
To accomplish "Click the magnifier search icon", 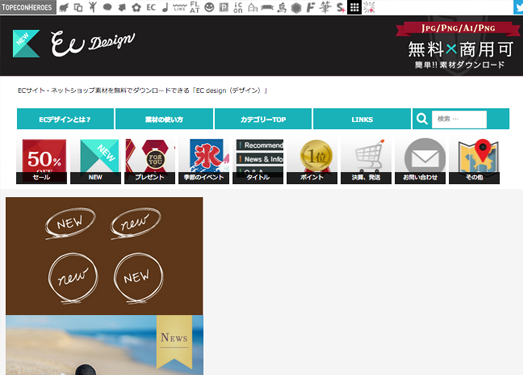I will tap(422, 119).
